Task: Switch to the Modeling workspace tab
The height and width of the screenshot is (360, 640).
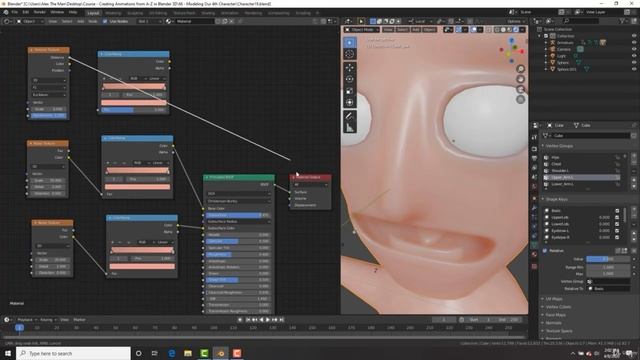Action: click(113, 13)
